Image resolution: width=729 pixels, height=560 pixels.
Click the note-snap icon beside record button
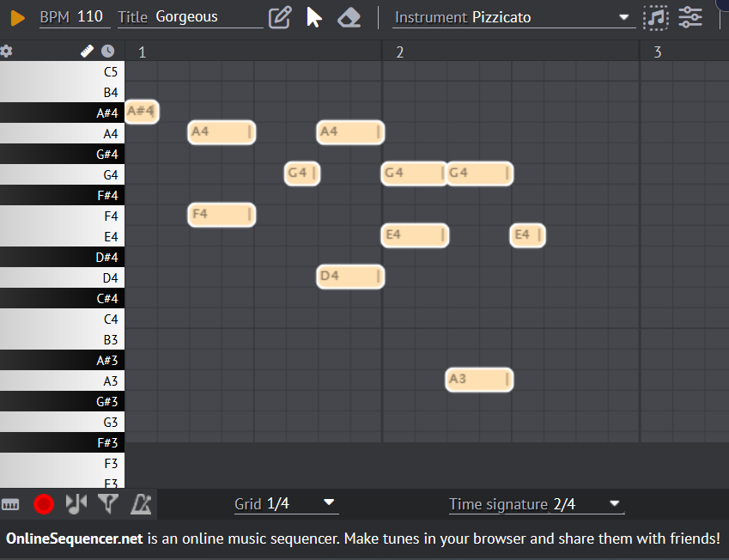coord(76,504)
